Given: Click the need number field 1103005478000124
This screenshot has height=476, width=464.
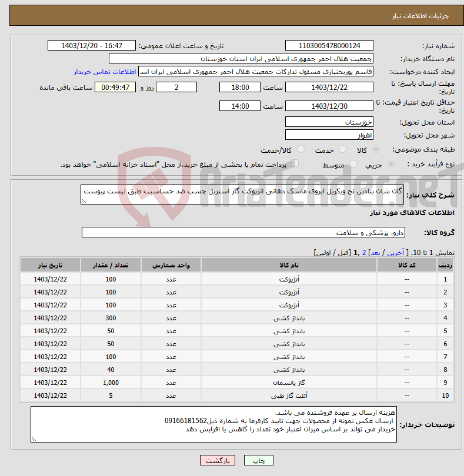Looking at the screenshot, I should coord(329,45).
